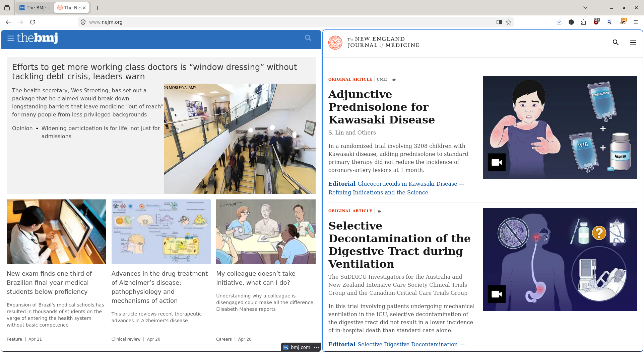Expand the list all tabs chevron
Screen dimensions: 644x353
(x=585, y=8)
